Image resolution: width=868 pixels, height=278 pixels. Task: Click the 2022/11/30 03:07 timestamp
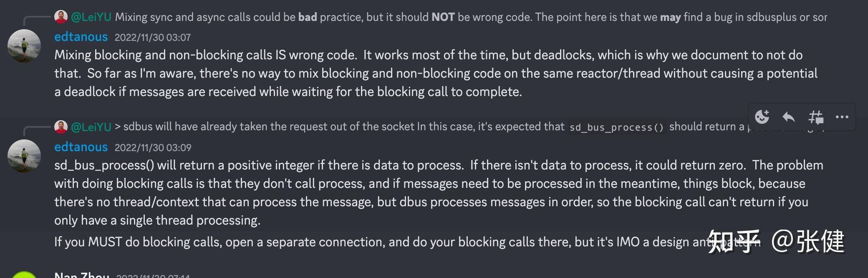coord(152,38)
